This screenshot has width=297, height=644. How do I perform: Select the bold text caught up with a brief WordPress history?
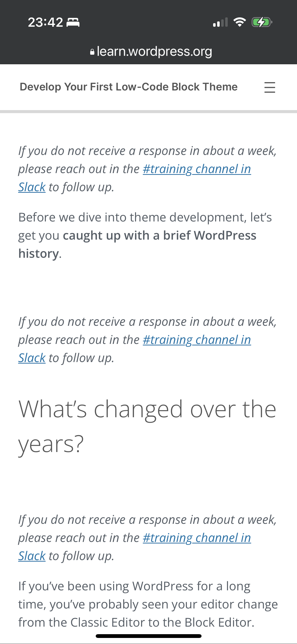[160, 235]
